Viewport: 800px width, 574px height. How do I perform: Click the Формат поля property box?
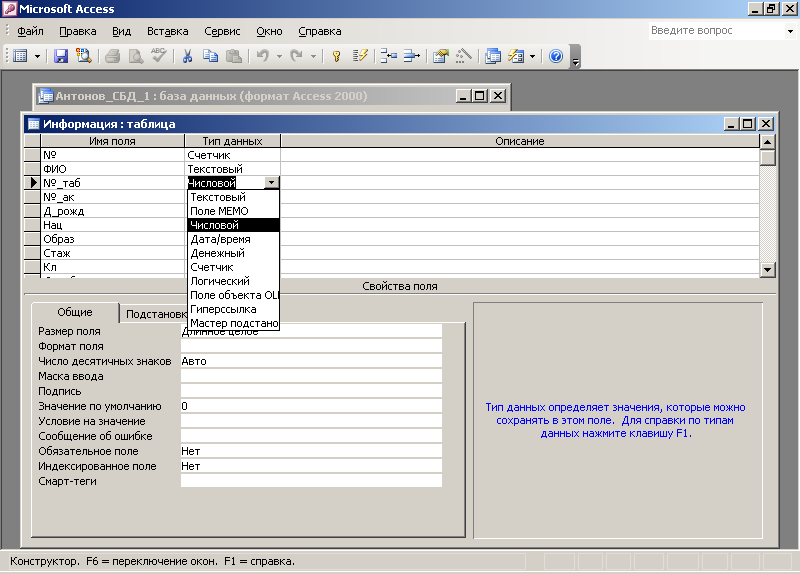311,346
